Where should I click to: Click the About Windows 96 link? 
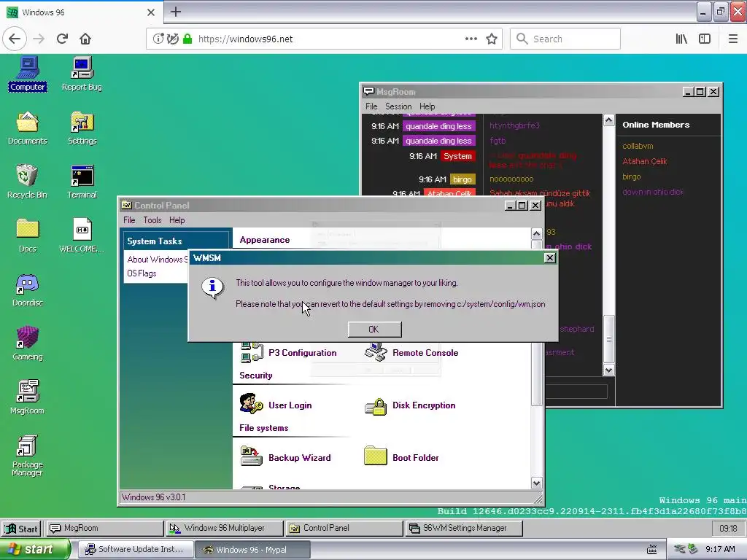(x=158, y=260)
